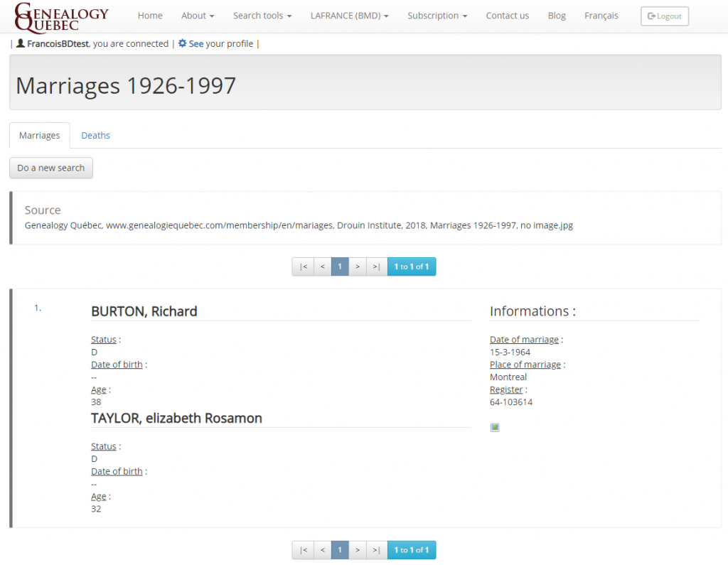Click bottom '1 to 1 of 1' counter

click(x=412, y=549)
